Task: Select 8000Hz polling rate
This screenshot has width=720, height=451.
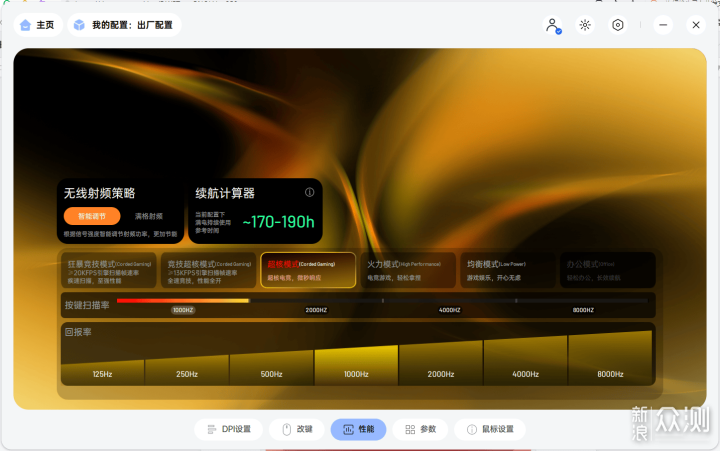Action: tap(610, 358)
